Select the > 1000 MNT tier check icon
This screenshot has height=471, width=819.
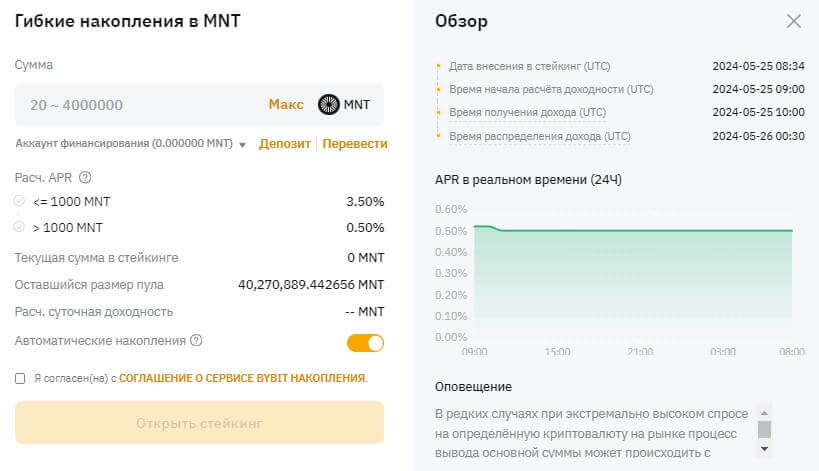click(x=20, y=227)
